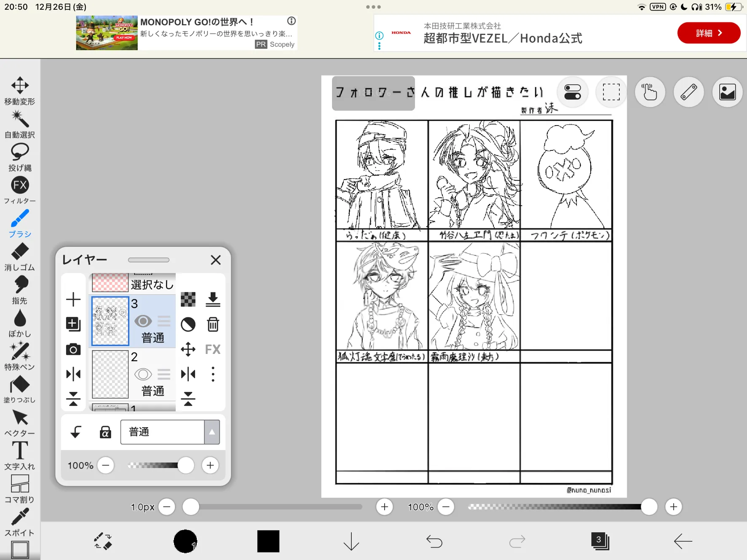Select the 塗りつぶし bucket fill tool
This screenshot has width=747, height=560.
point(20,389)
